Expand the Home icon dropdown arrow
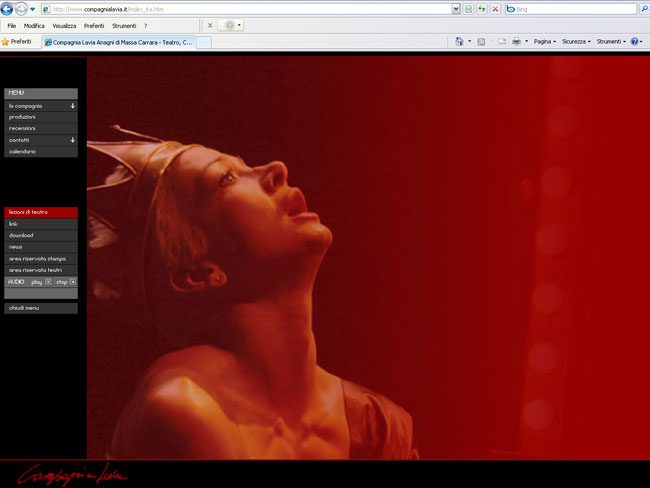 [470, 41]
